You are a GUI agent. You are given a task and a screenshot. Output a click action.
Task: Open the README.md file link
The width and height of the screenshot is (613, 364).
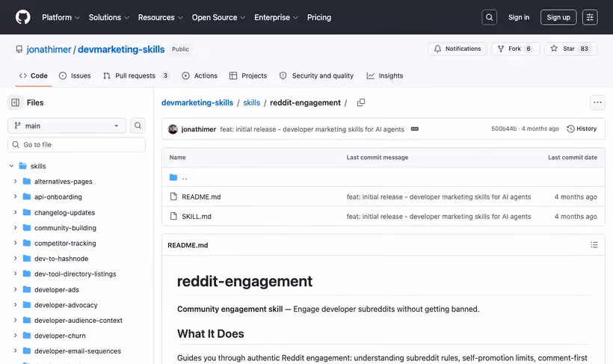point(201,197)
